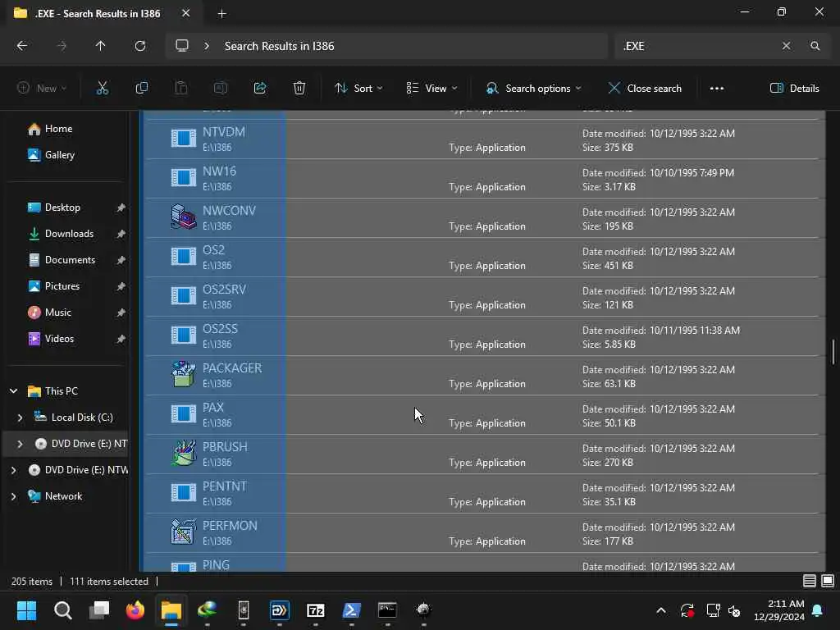Open the Search options dropdown
This screenshot has height=630, width=840.
coord(533,89)
